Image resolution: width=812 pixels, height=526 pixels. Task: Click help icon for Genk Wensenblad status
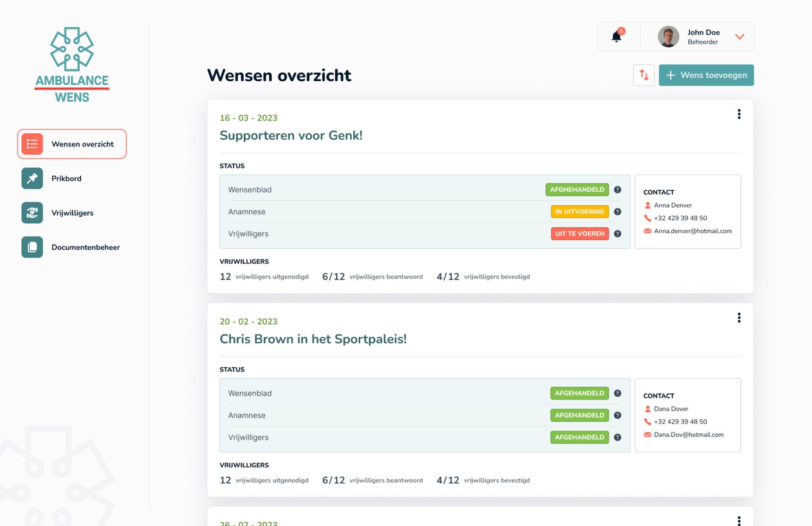(617, 190)
